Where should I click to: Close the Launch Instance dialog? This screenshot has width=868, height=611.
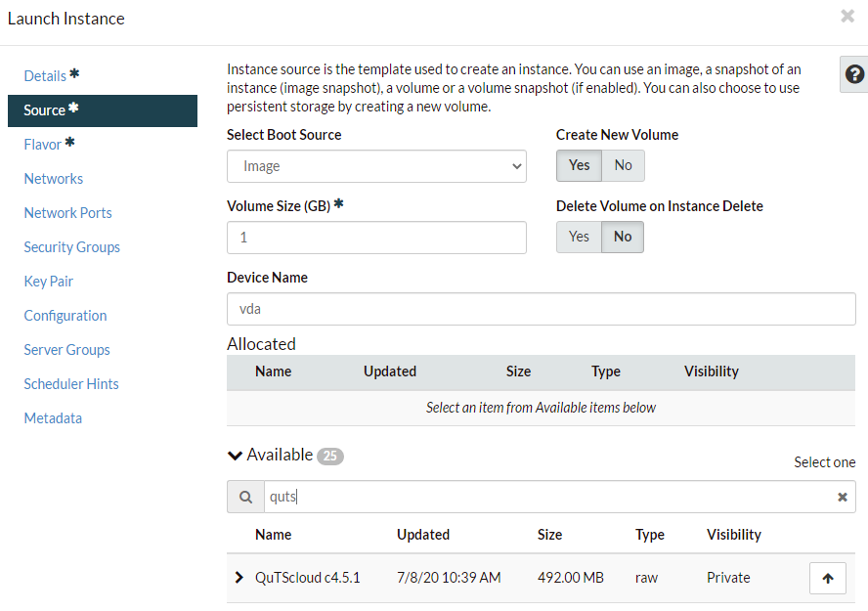coord(846,17)
